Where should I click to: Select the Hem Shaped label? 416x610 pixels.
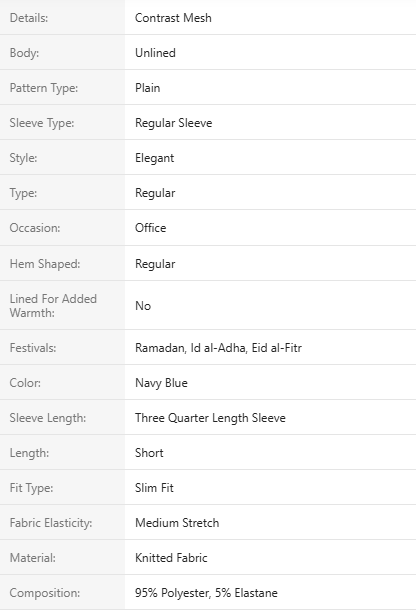click(45, 264)
